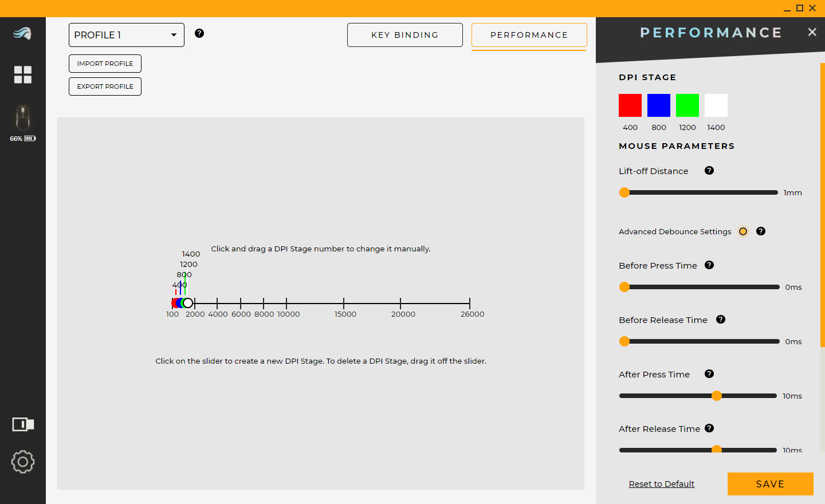
Task: Click the SAVE button
Action: [771, 484]
